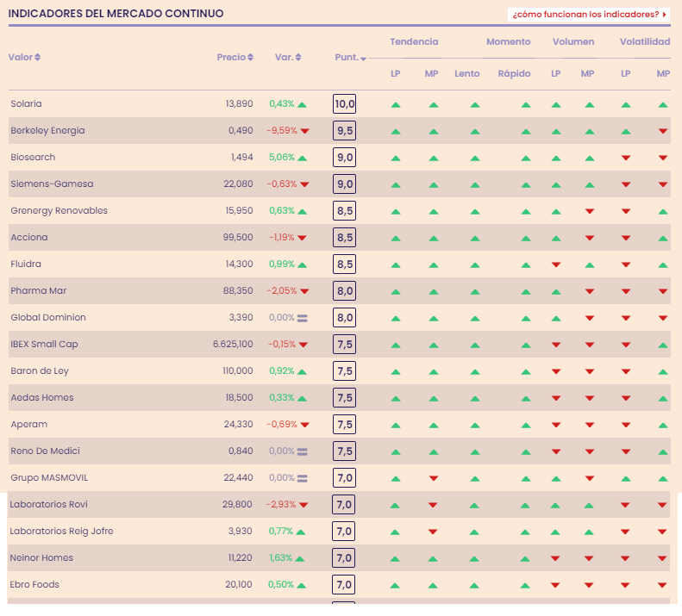The image size is (682, 616).
Task: Click Solaria's 10,0 score box
Action: point(345,104)
